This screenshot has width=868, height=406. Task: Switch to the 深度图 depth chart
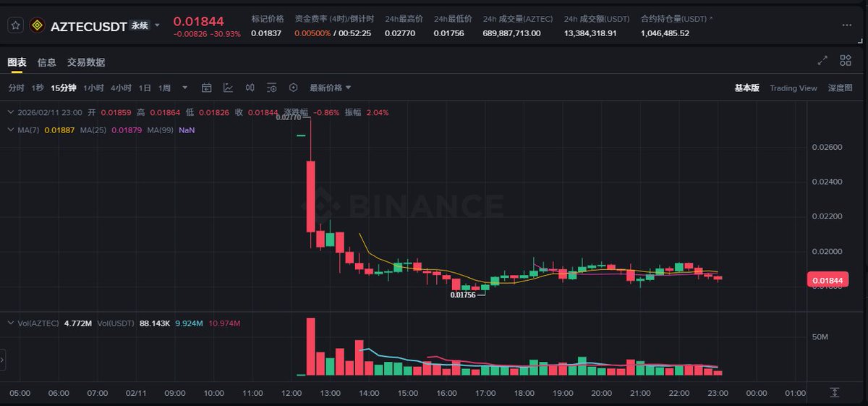[841, 88]
